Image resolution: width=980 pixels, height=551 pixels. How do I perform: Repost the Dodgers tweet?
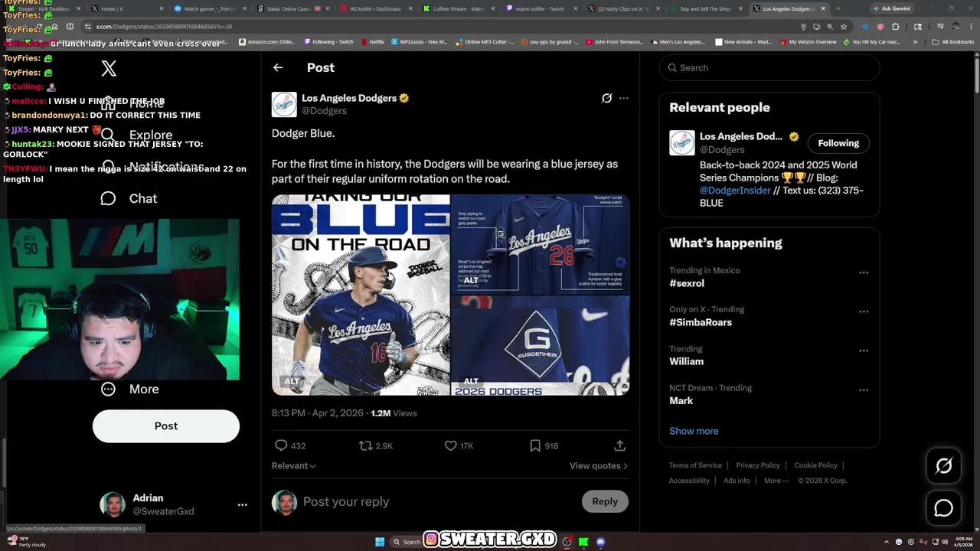(366, 445)
